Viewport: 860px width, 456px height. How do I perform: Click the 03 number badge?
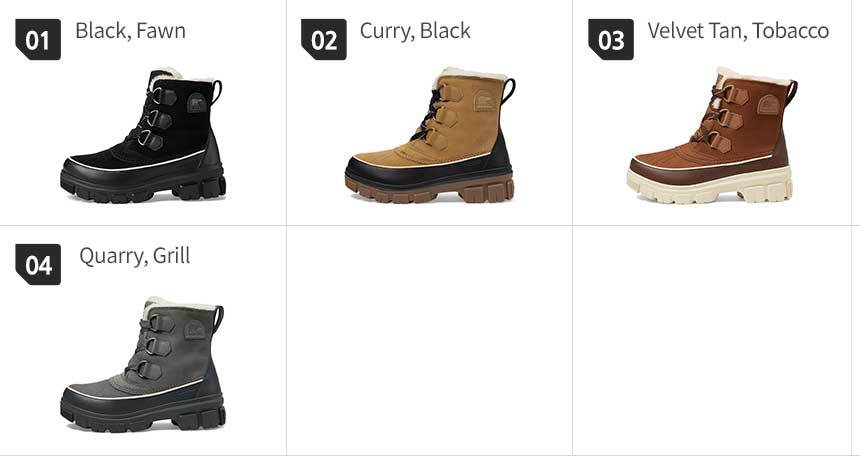pos(611,40)
